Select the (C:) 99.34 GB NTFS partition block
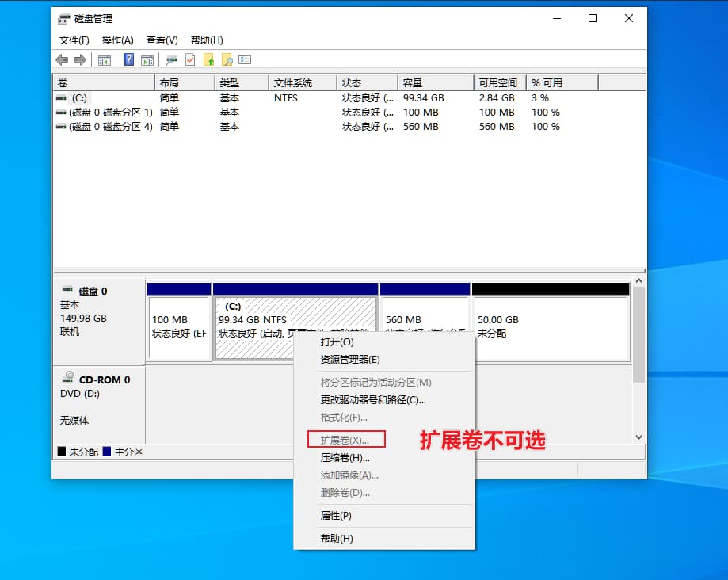728x580 pixels. (295, 322)
